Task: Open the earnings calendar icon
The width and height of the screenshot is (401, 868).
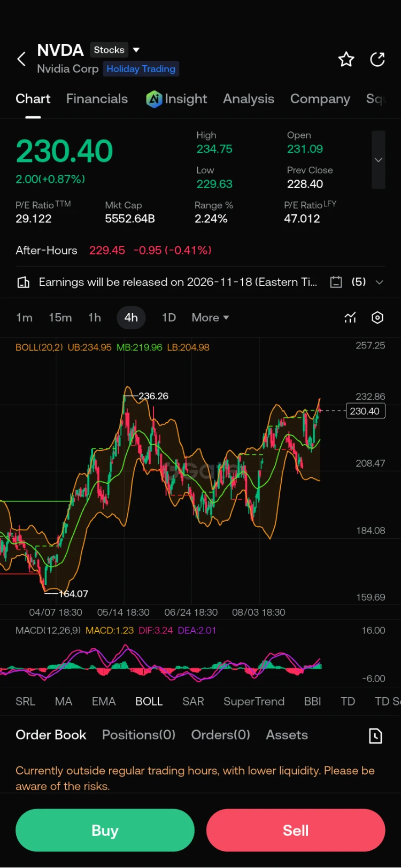Action: tap(336, 282)
